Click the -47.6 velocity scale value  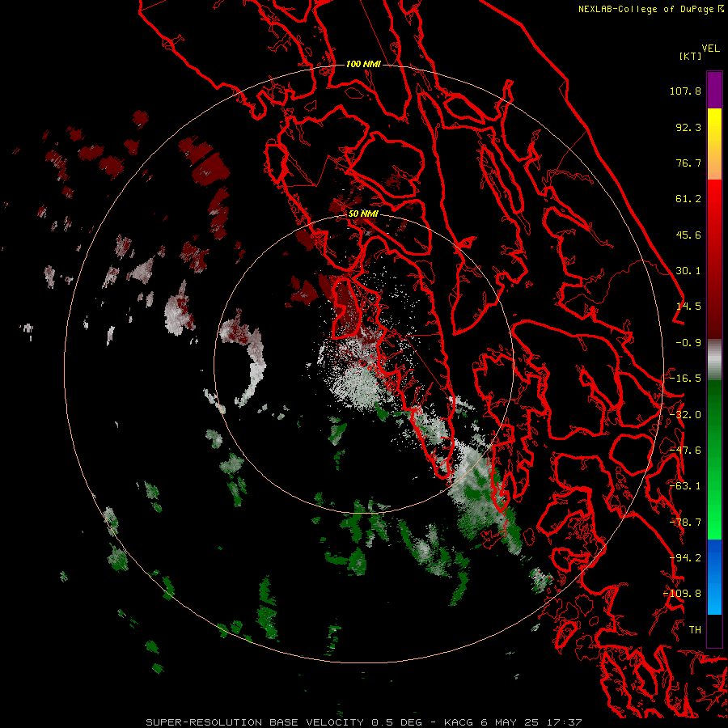[x=685, y=451]
